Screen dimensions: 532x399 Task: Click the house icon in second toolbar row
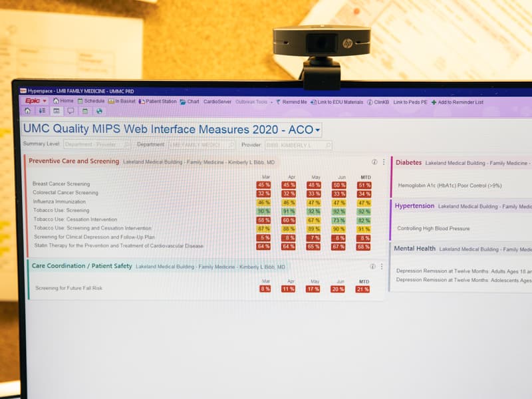[x=27, y=110]
